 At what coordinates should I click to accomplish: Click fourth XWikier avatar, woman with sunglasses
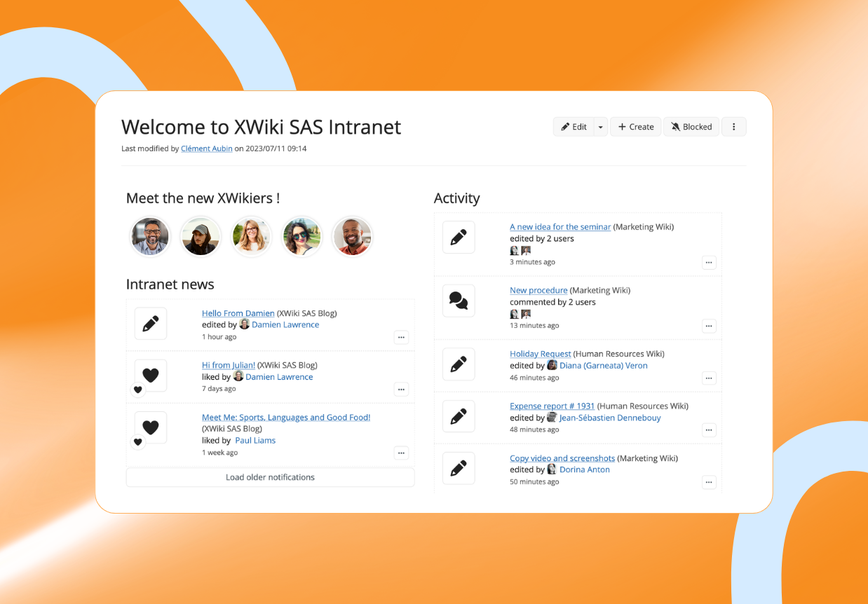coord(301,236)
